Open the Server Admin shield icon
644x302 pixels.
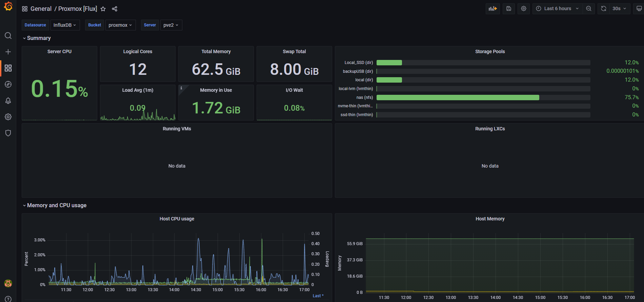[x=8, y=133]
